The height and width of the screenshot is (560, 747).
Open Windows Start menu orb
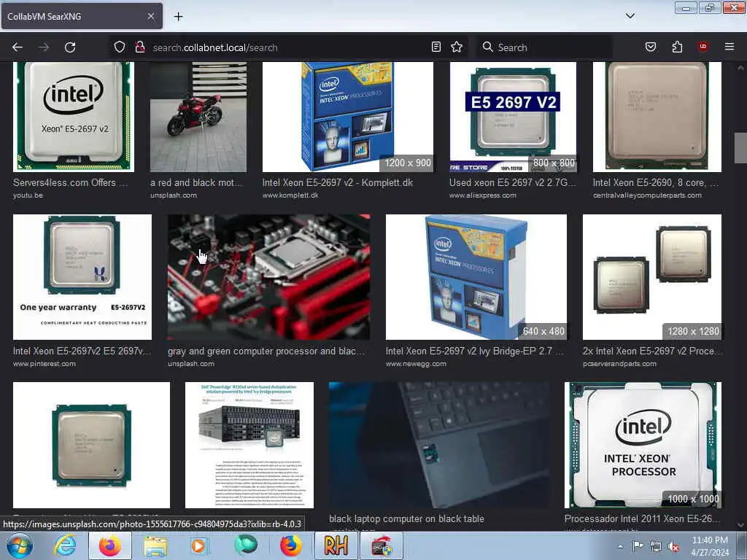click(19, 545)
